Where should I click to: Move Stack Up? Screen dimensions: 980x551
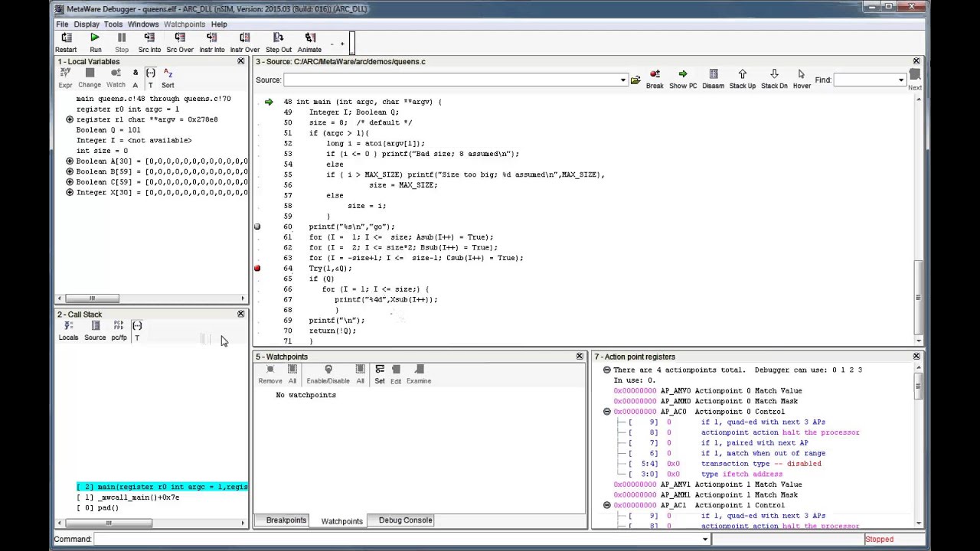[x=742, y=79]
